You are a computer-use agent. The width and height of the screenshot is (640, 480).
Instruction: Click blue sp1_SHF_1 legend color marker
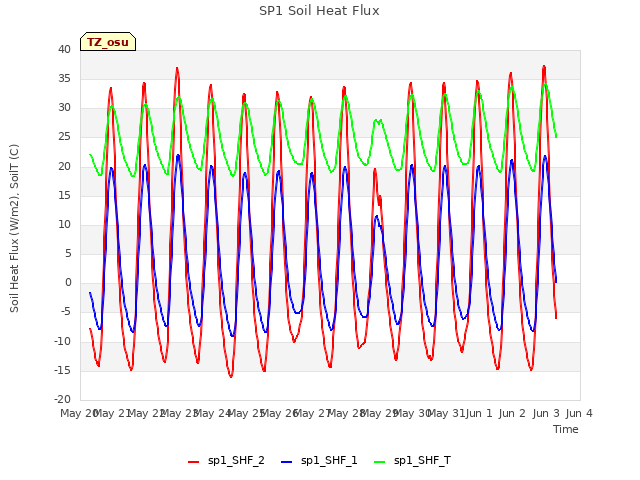pos(287,462)
